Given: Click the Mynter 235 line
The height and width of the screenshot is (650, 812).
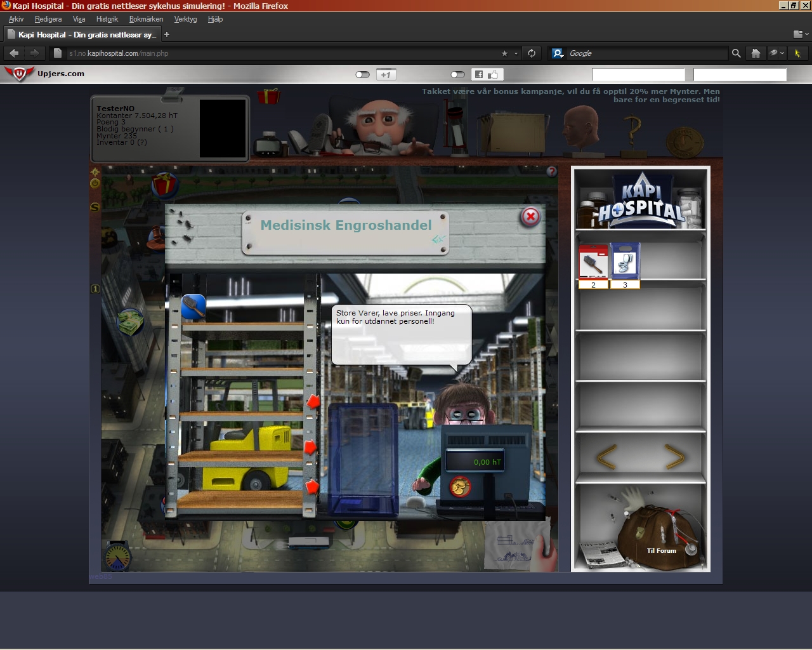Looking at the screenshot, I should pyautogui.click(x=117, y=135).
